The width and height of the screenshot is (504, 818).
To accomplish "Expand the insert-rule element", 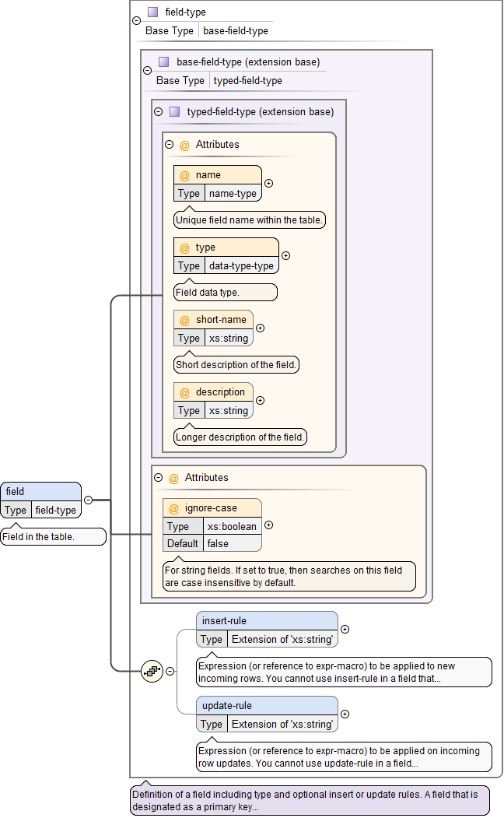I will 345,629.
